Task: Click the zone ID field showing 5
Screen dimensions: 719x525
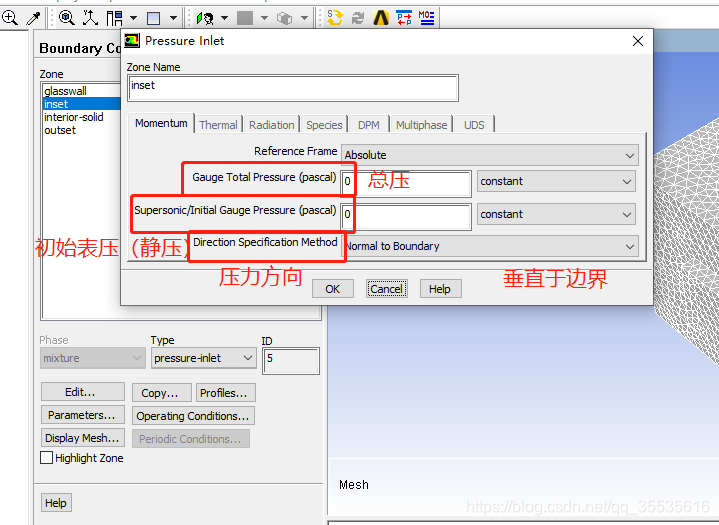Action: pos(291,361)
